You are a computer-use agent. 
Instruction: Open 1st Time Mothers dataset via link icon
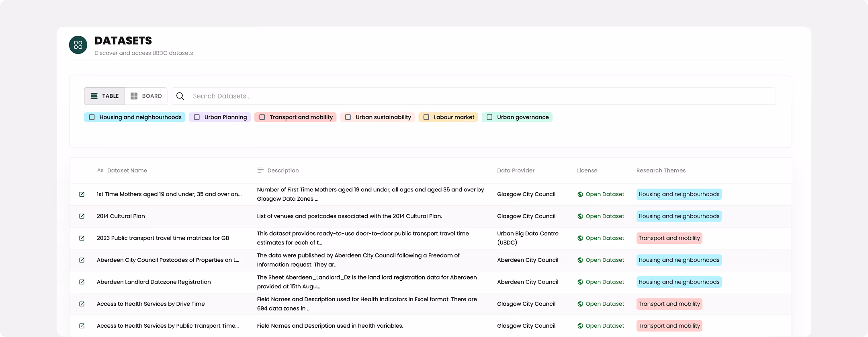click(82, 194)
